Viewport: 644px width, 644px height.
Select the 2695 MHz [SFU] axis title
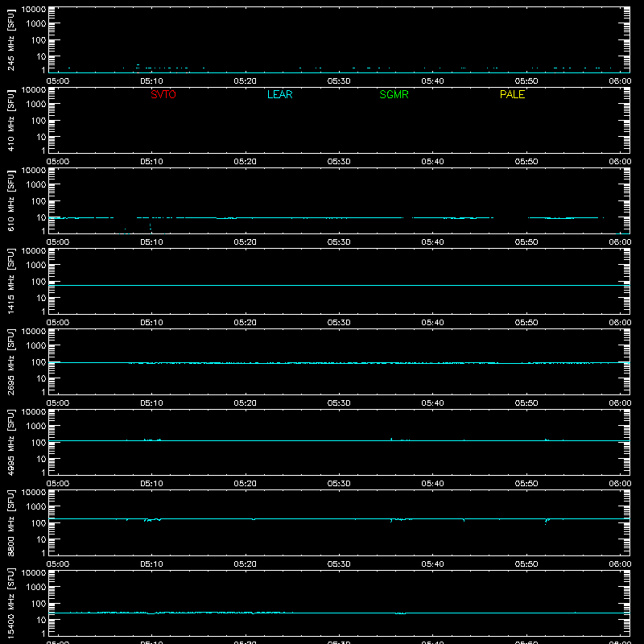pyautogui.click(x=10, y=361)
